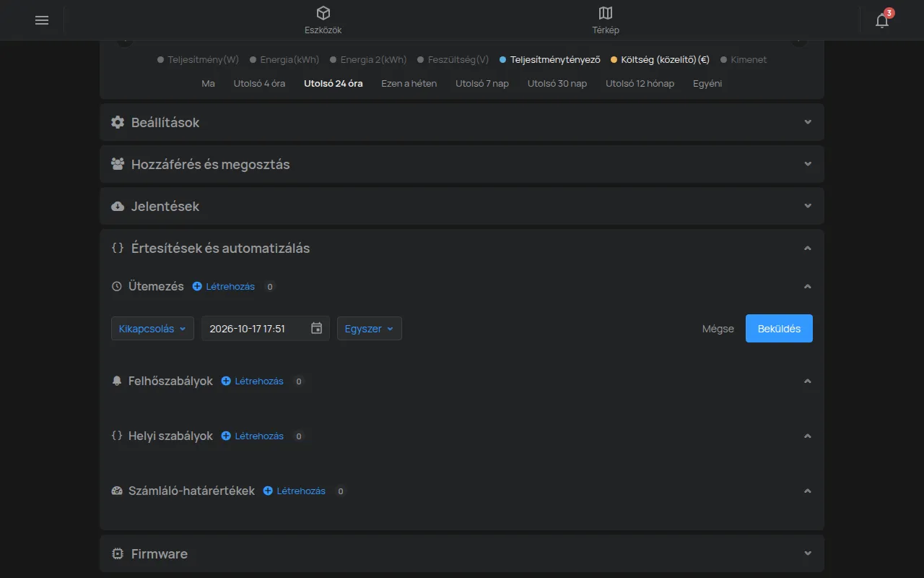924x578 pixels.
Task: Click the plus icon beside Számláló-határértékek
Action: 268,491
